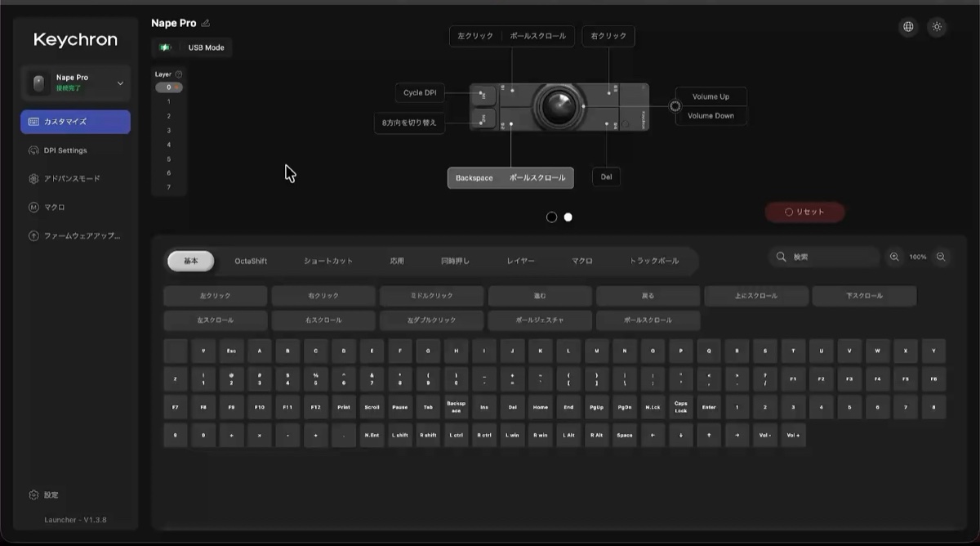
Task: Pick the Esc key
Action: click(x=231, y=351)
